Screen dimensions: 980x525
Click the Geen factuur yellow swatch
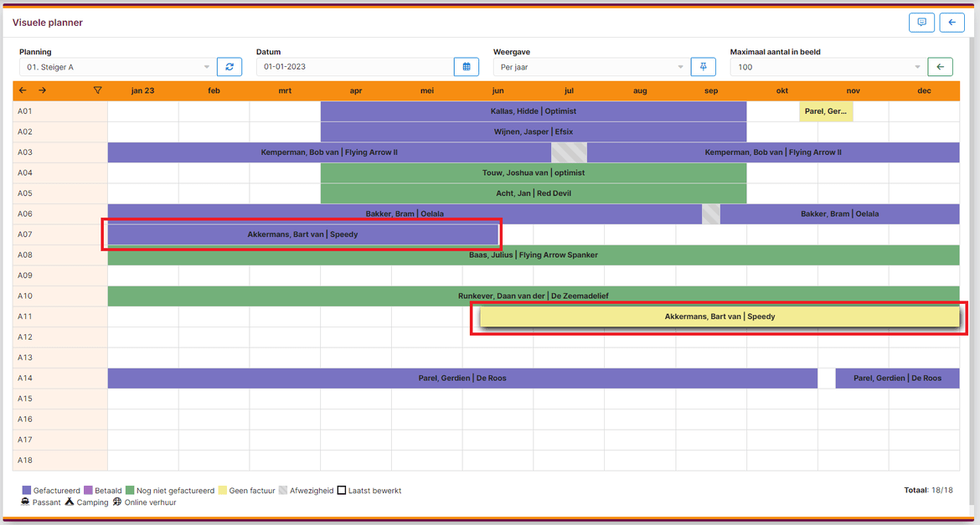pos(223,491)
